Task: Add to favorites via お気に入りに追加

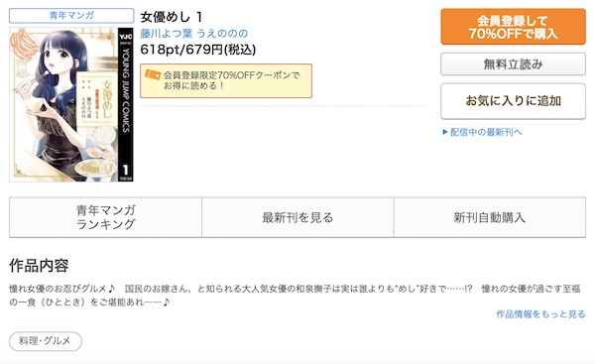Action: tap(513, 101)
